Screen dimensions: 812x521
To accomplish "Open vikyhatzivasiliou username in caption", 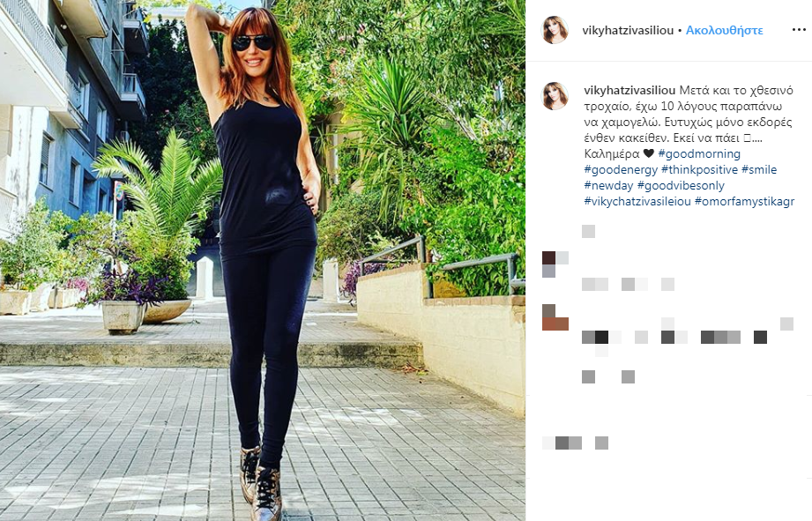I will [x=629, y=90].
